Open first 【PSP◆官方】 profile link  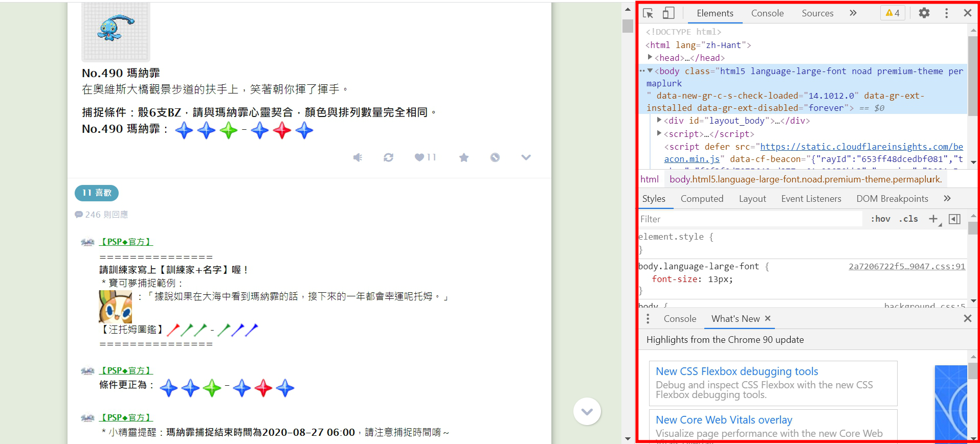126,242
